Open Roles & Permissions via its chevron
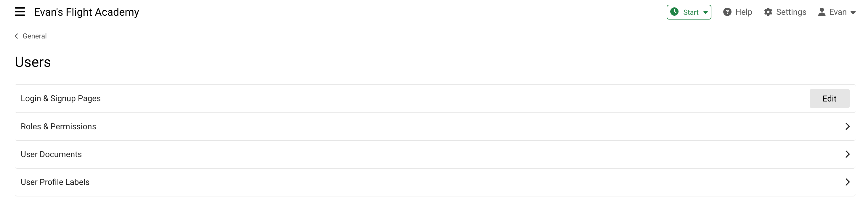The width and height of the screenshot is (868, 213). pyautogui.click(x=848, y=127)
